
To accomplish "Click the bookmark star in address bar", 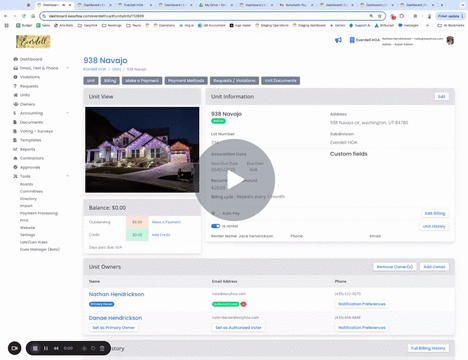I will point(379,16).
